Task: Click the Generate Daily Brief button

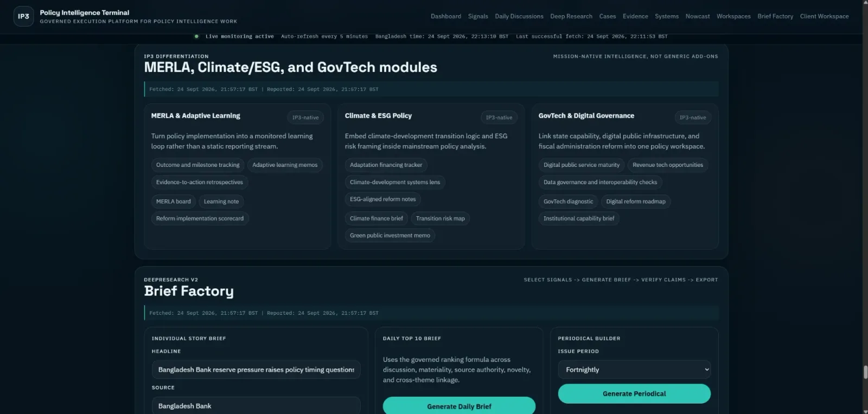Action: pyautogui.click(x=459, y=406)
